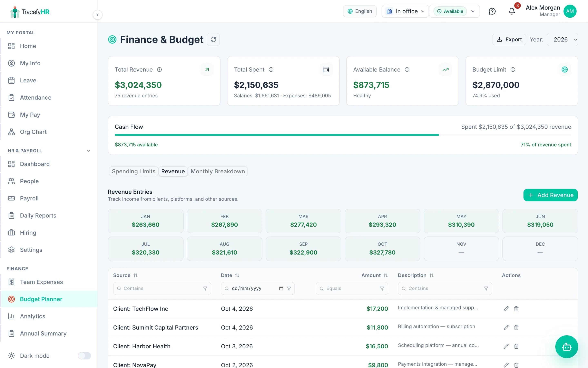Open Amount filter options funnel
This screenshot has width=588, height=368.
click(x=382, y=288)
